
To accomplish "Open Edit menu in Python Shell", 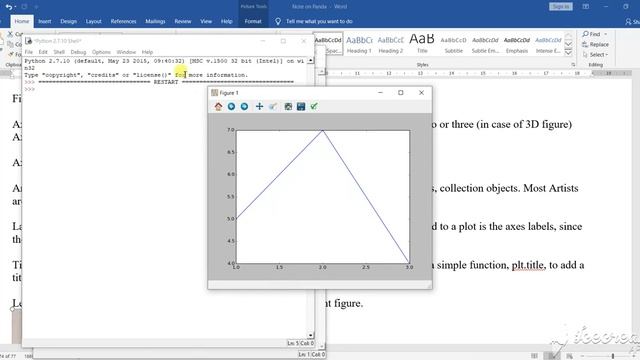I will tap(43, 52).
